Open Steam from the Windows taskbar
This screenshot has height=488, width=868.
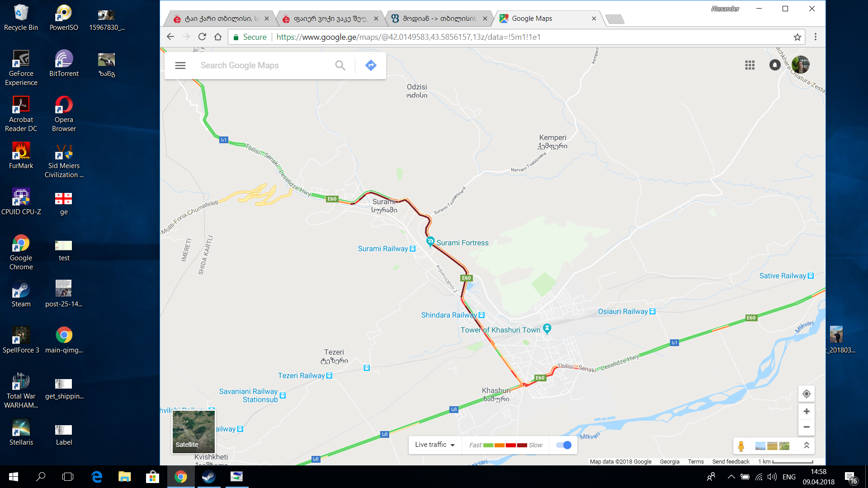pos(208,477)
